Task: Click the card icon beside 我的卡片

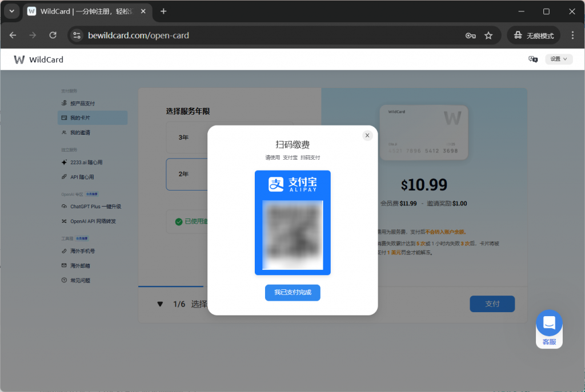Action: click(64, 118)
